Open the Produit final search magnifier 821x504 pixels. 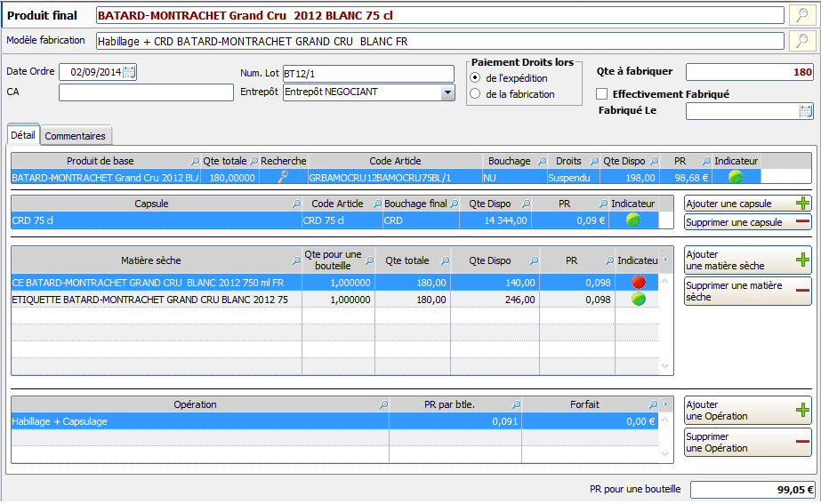click(x=802, y=15)
